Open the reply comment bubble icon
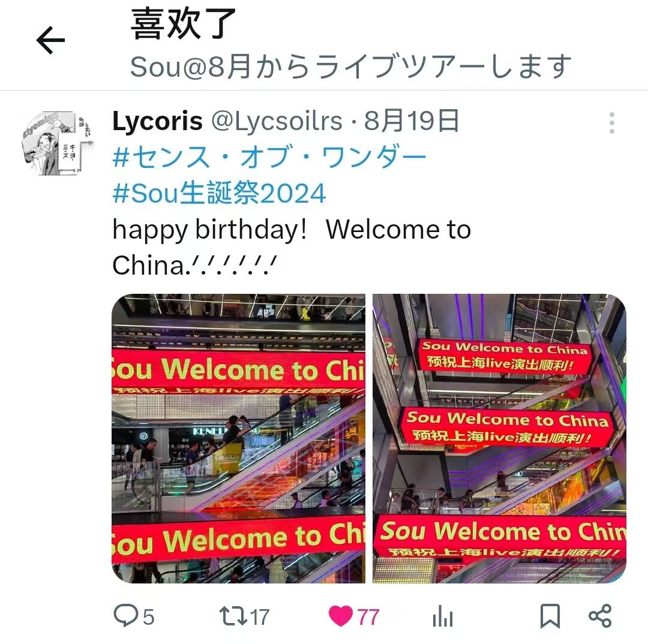The height and width of the screenshot is (644, 648). click(125, 615)
